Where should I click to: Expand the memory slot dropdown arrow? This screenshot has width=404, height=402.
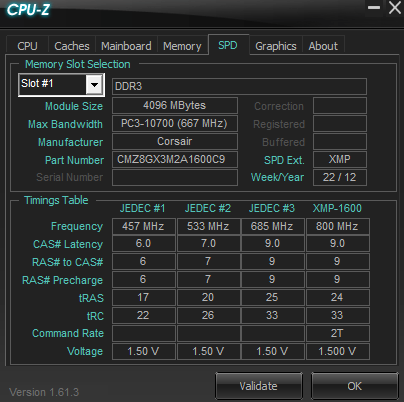click(x=94, y=85)
